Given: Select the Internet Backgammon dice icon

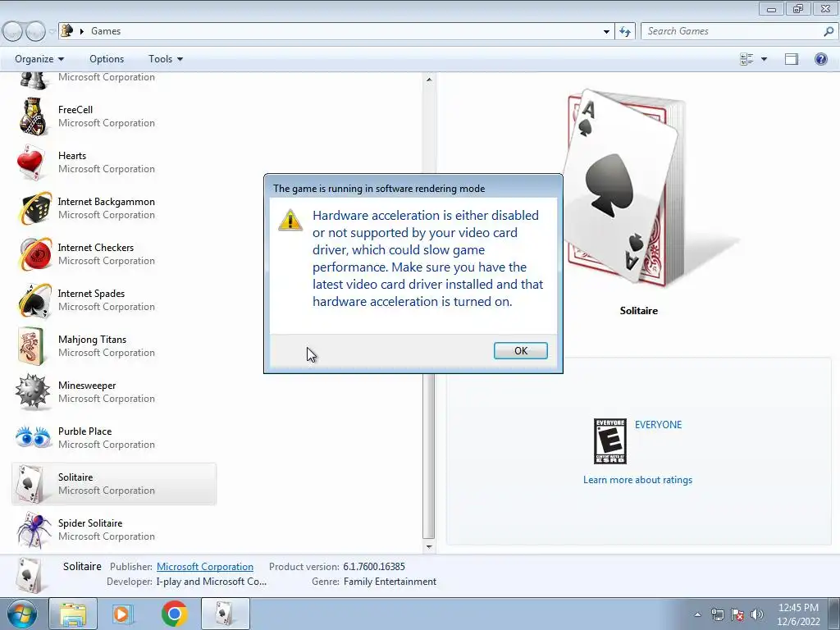Looking at the screenshot, I should pos(34,208).
